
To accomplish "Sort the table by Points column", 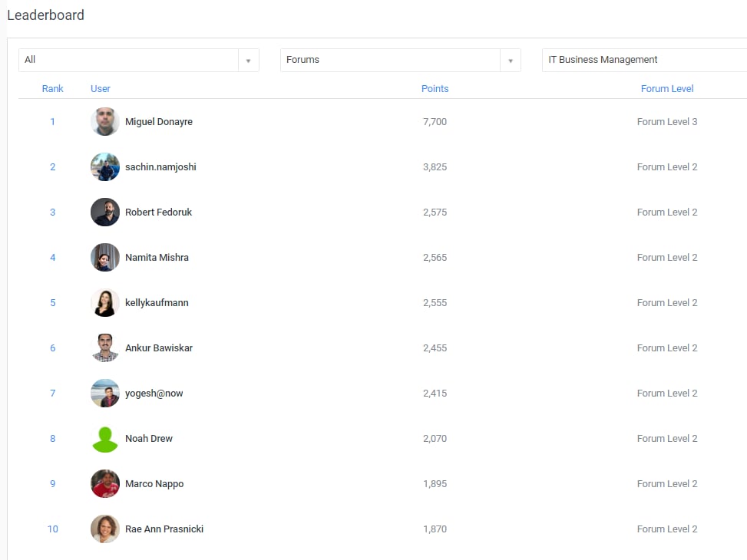I will point(435,88).
